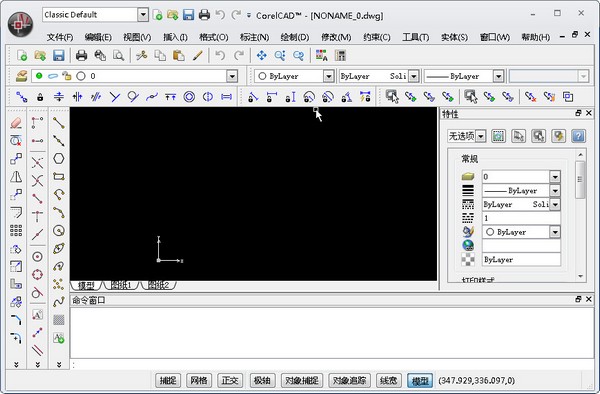The image size is (600, 394).
Task: Select the Erase tool in the left toolbar
Action: [x=16, y=123]
